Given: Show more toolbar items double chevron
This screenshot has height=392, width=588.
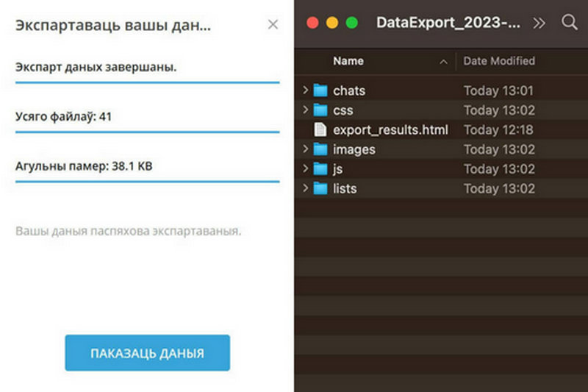Looking at the screenshot, I should [539, 23].
